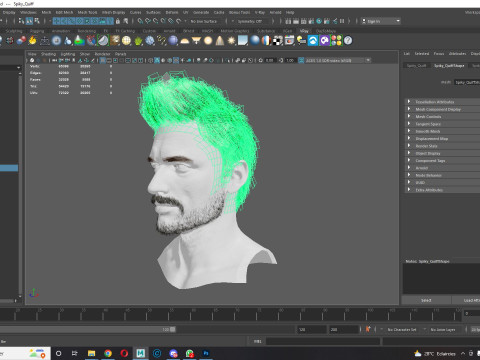Open the Edit Mesh menu
Viewport: 480px width, 360px height.
64,12
